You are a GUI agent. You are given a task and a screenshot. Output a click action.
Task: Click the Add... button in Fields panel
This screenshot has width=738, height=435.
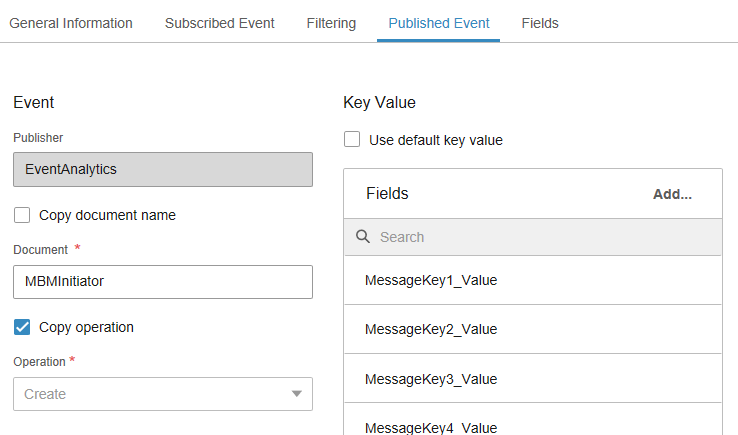(672, 194)
